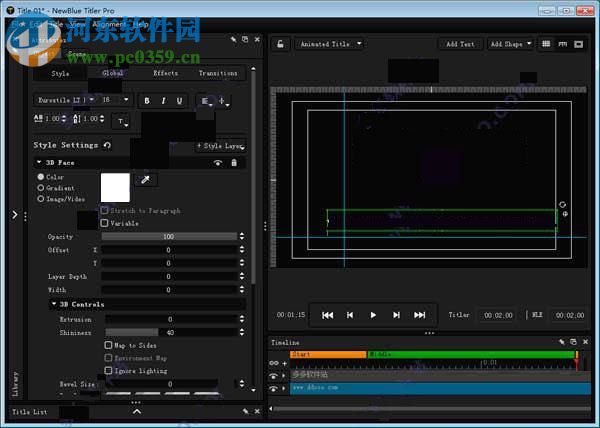Toggle Italic text formatting
Viewport: 600px width, 428px height.
coord(163,101)
